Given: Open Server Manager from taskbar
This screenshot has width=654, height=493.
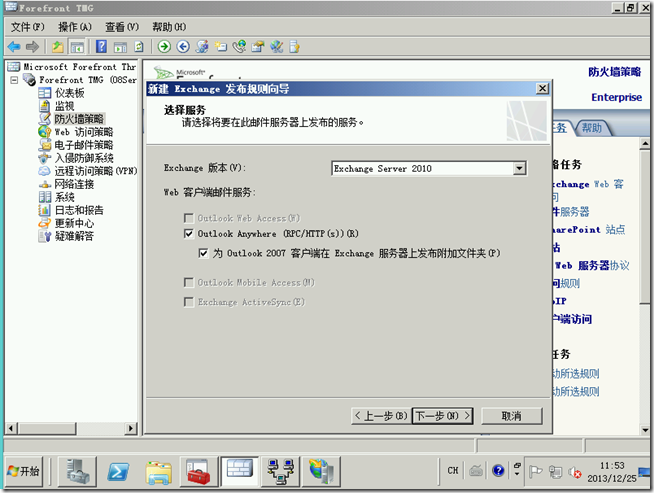Looking at the screenshot, I should [x=78, y=471].
